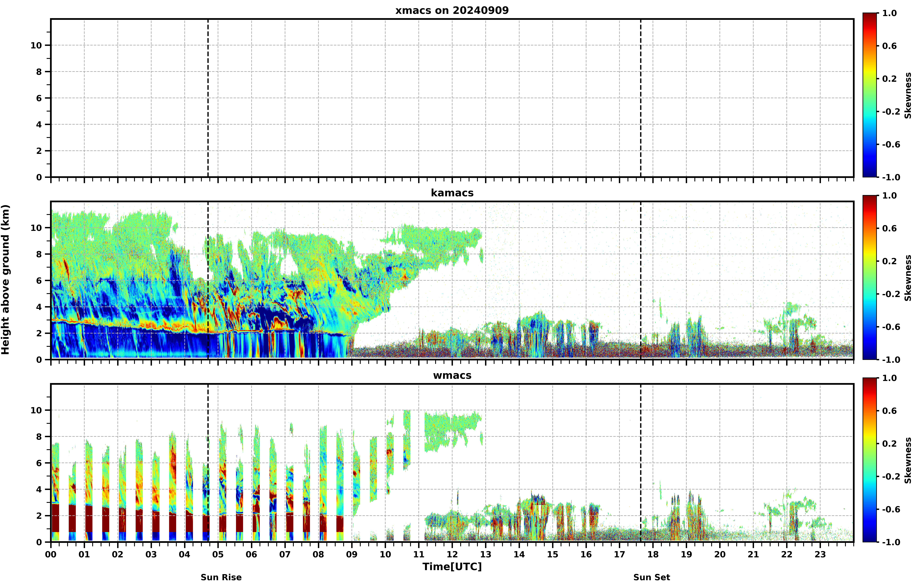Click the "0.2" tick on kamacs colorbar
This screenshot has height=588, width=918.
point(889,261)
